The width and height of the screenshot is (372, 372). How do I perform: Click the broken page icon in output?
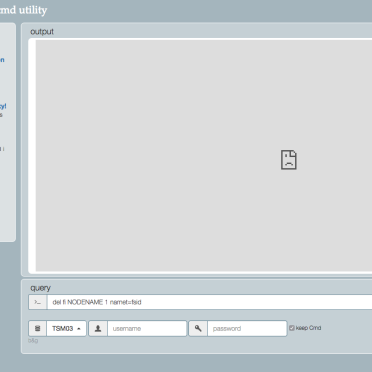click(289, 160)
